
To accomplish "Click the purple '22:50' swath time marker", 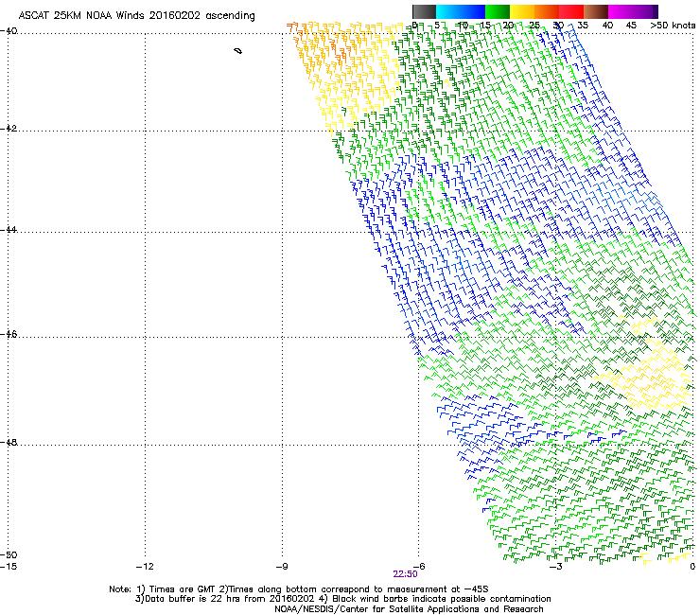I will (x=405, y=574).
